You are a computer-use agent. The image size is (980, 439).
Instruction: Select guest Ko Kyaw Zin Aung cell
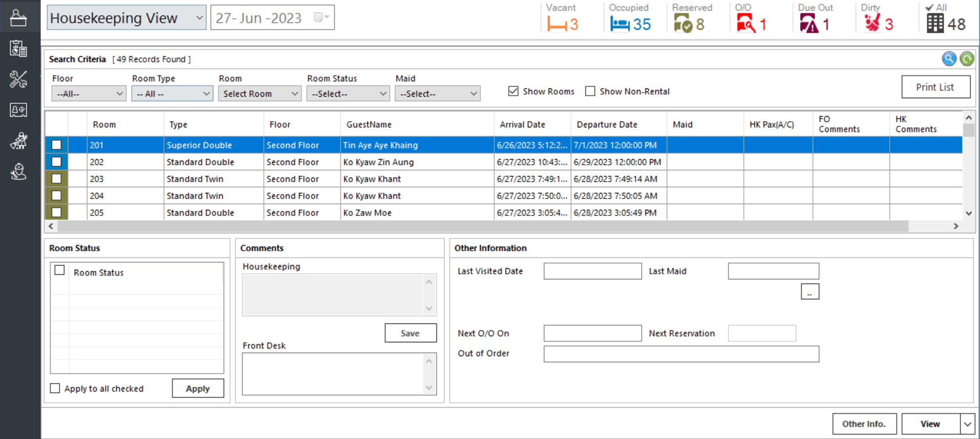(417, 162)
